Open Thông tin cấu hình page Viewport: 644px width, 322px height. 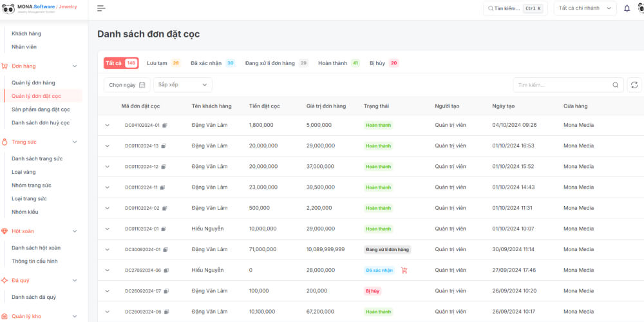point(35,261)
